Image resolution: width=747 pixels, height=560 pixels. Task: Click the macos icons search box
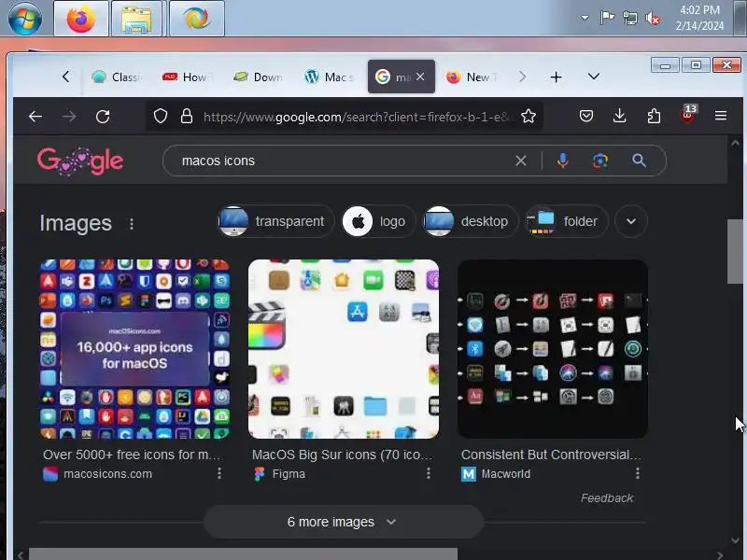(x=343, y=161)
